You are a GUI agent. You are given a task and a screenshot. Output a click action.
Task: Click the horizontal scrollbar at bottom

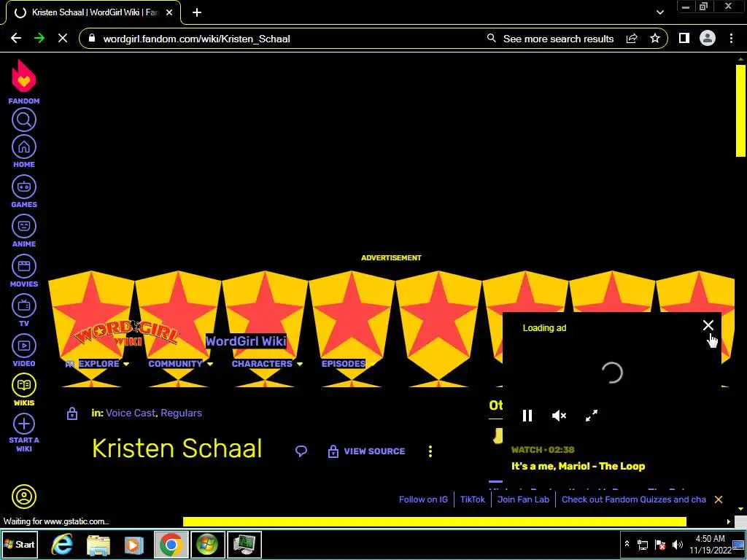tap(435, 522)
